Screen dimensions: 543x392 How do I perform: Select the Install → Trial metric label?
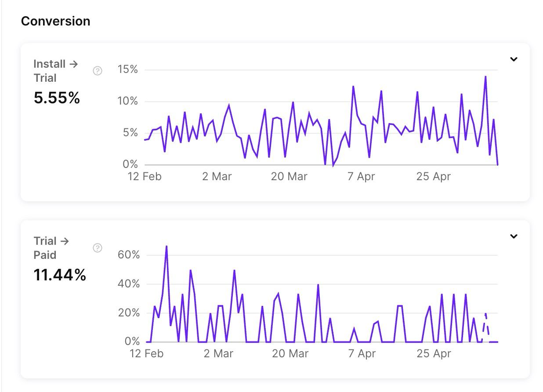tap(55, 71)
